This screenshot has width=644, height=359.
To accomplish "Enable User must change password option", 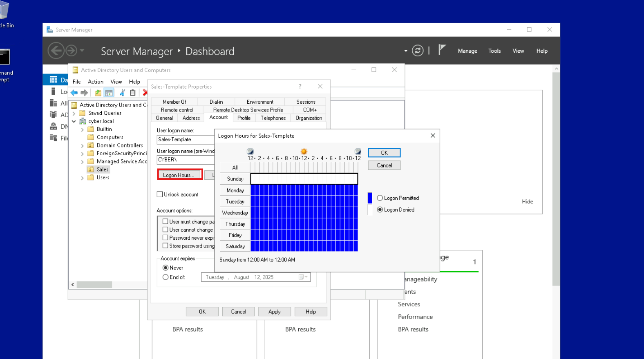I will (x=165, y=221).
